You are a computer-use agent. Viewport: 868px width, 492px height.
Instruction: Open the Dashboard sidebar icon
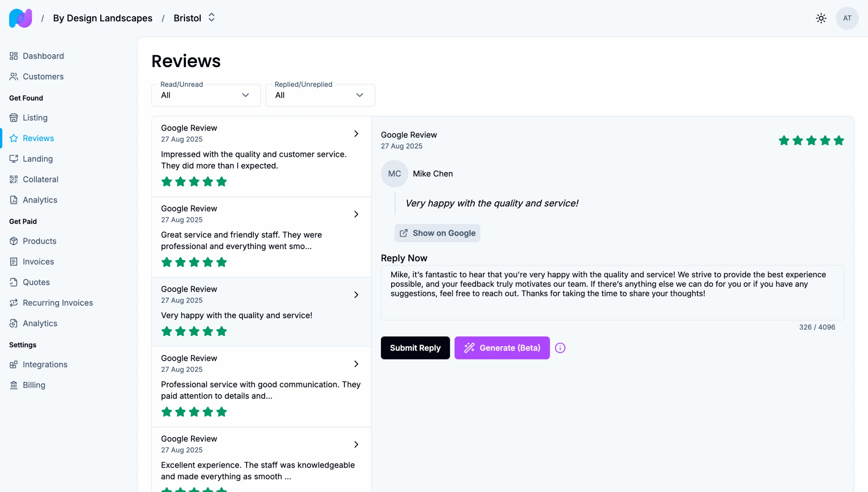click(x=14, y=56)
